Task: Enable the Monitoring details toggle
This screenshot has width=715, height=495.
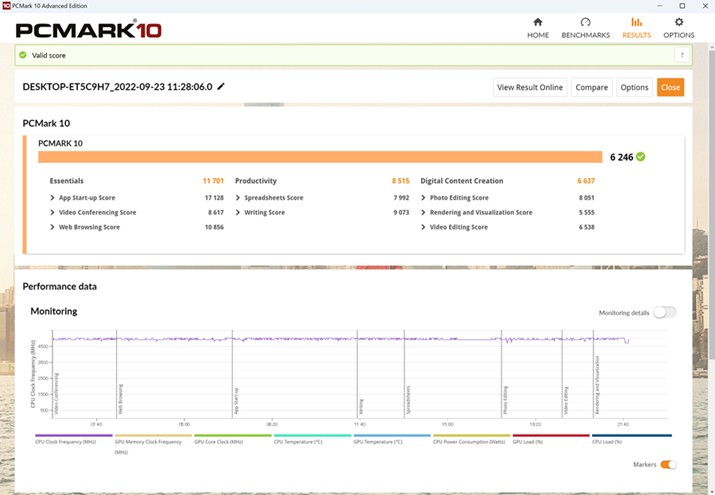Action: (x=664, y=312)
